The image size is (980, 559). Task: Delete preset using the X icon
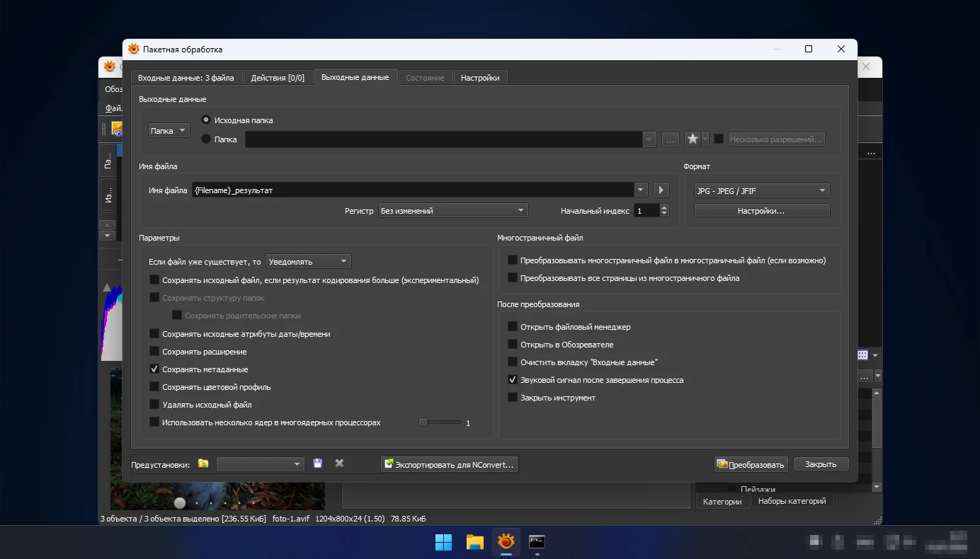pyautogui.click(x=339, y=463)
